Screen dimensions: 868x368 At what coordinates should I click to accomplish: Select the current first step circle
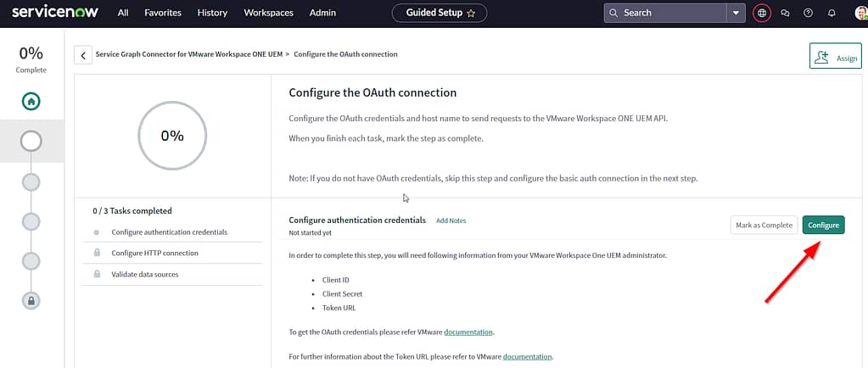click(31, 141)
